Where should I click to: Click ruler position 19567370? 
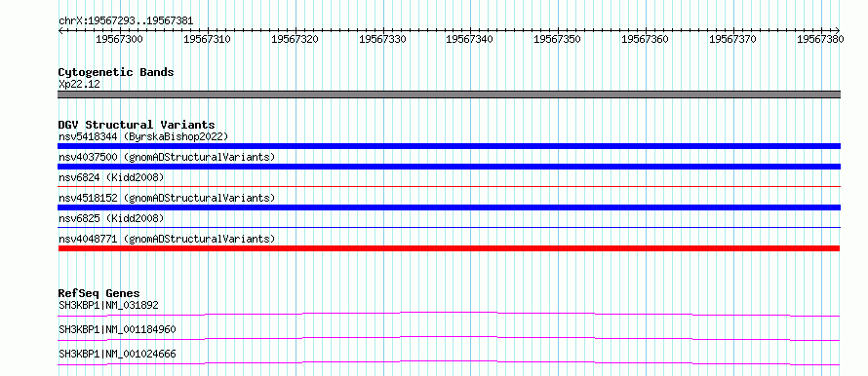733,39
